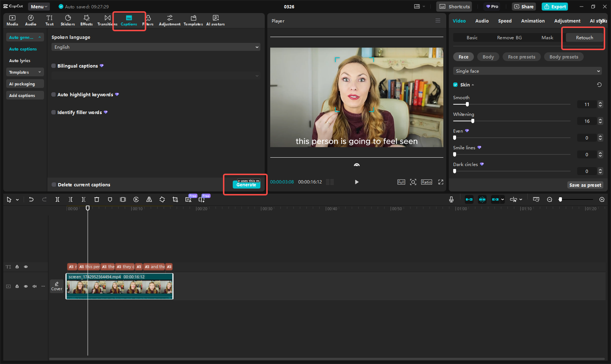Open the Stickers panel
This screenshot has width=611, height=364.
click(x=68, y=20)
